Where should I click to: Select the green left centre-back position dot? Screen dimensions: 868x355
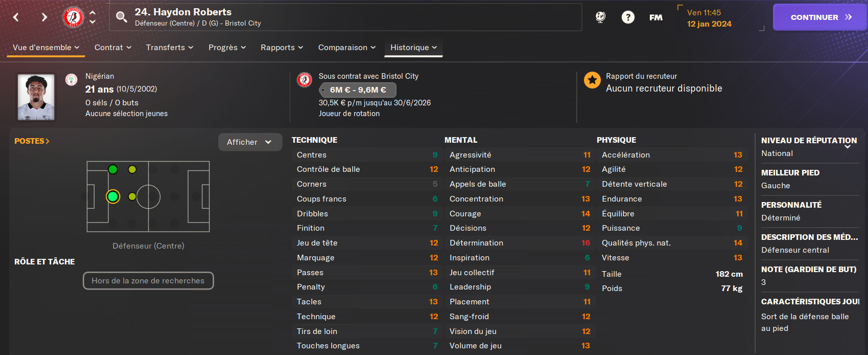click(x=113, y=196)
